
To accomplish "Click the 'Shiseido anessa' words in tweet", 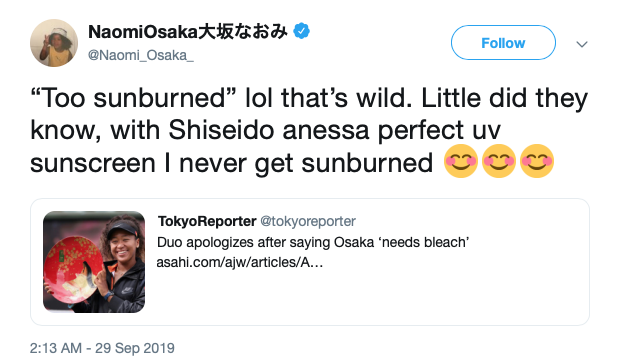I will pyautogui.click(x=269, y=130).
